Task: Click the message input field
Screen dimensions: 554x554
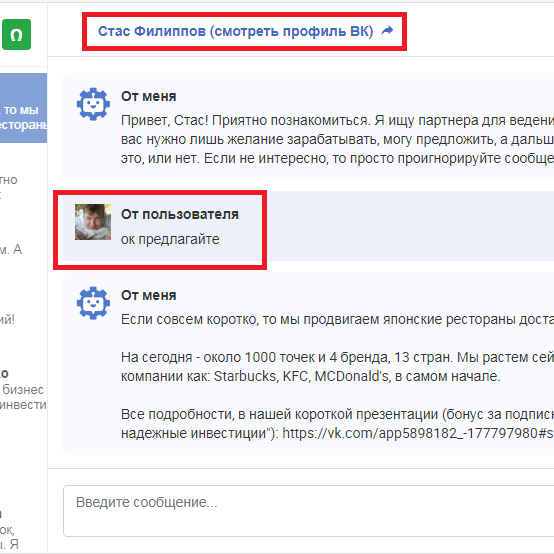Action: coord(308,511)
